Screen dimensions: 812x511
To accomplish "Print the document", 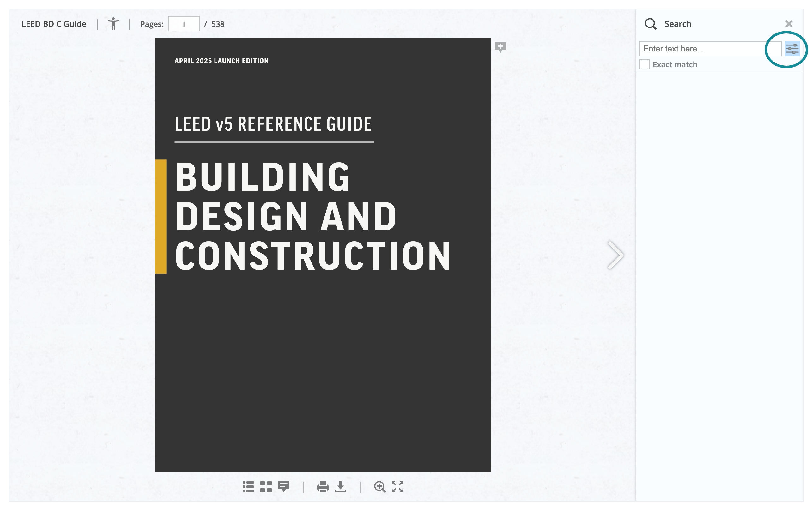I will tap(323, 486).
